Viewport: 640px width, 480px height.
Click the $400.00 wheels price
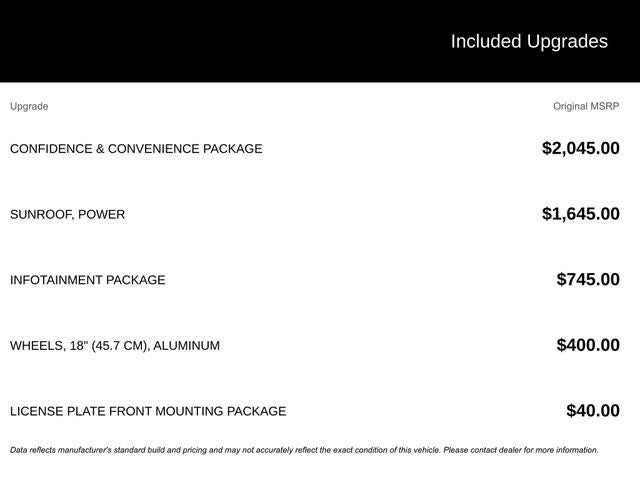click(588, 345)
